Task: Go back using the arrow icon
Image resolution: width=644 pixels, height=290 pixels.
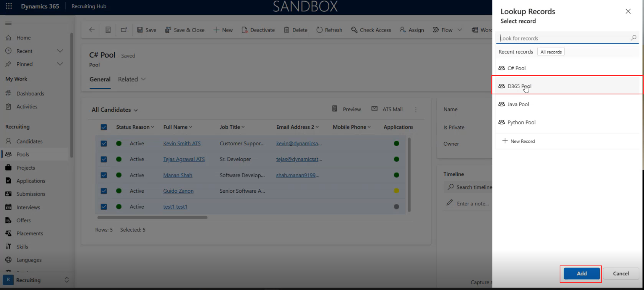Action: click(x=92, y=30)
